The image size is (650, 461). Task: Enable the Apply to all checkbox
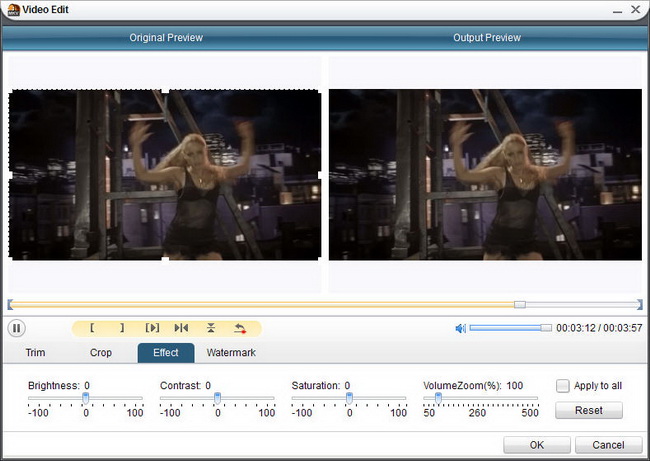pos(563,386)
